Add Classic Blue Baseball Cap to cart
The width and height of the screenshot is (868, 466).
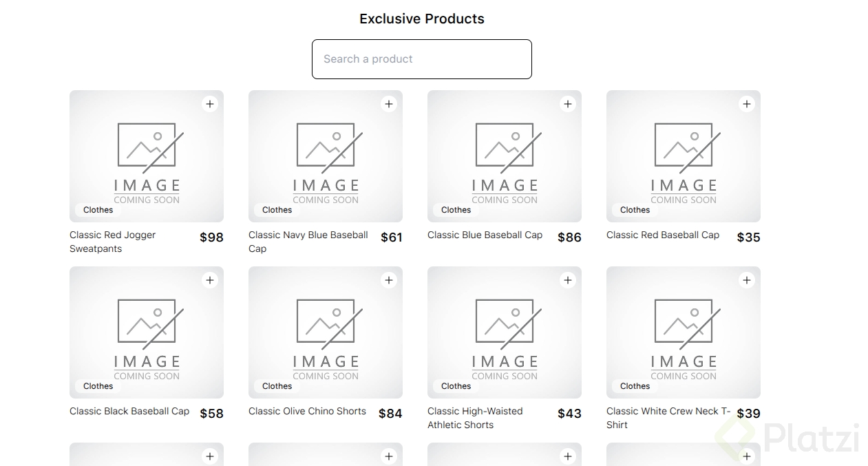pyautogui.click(x=568, y=104)
